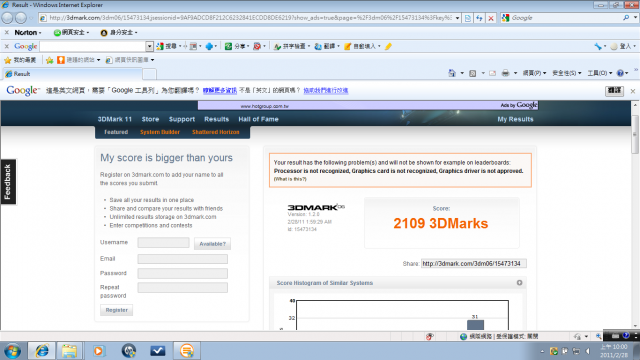This screenshot has width=640, height=360.
Task: Click the search magnifier in Google box
Action: point(626,18)
